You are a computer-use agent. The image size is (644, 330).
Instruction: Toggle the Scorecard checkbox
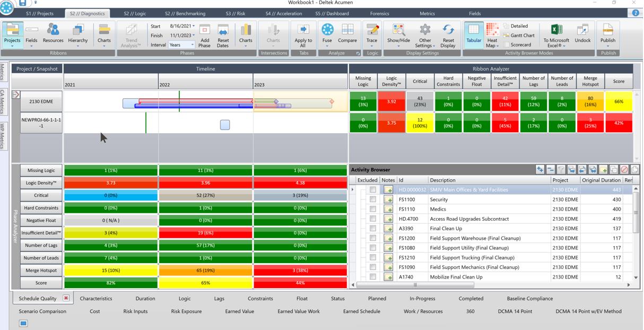pyautogui.click(x=507, y=45)
